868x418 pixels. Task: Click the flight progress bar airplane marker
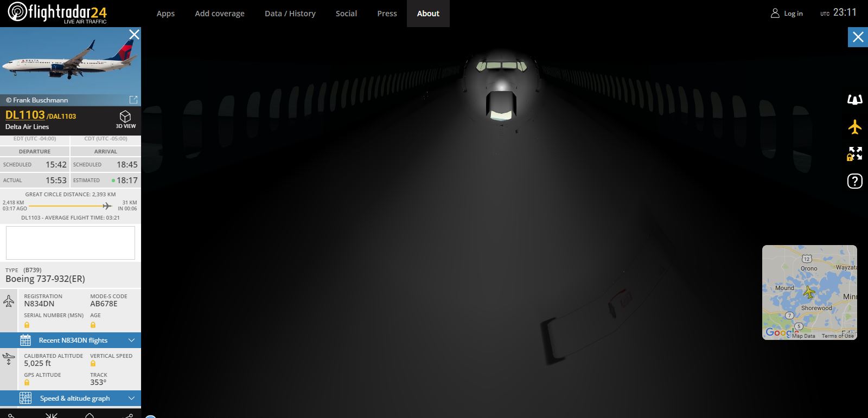[x=107, y=206]
